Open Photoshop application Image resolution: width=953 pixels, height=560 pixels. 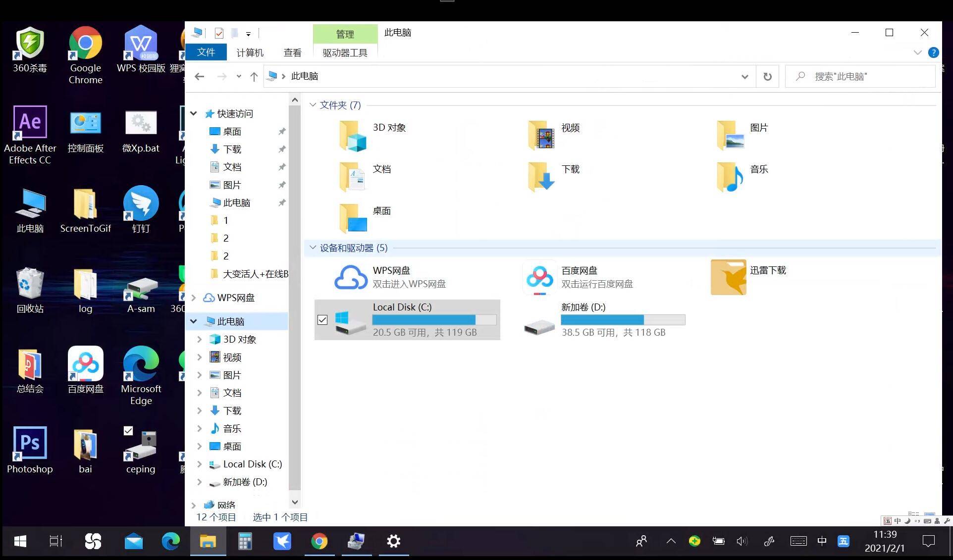coord(29,449)
